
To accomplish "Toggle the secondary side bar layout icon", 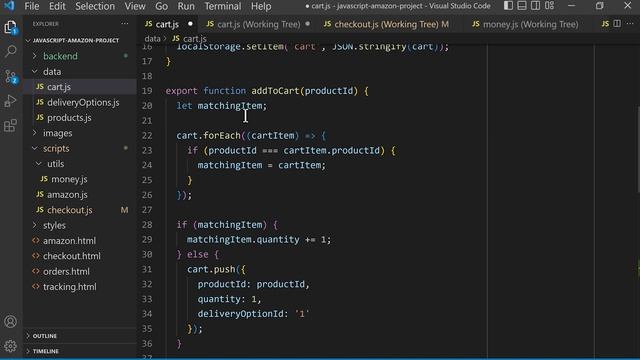I will click(x=535, y=6).
